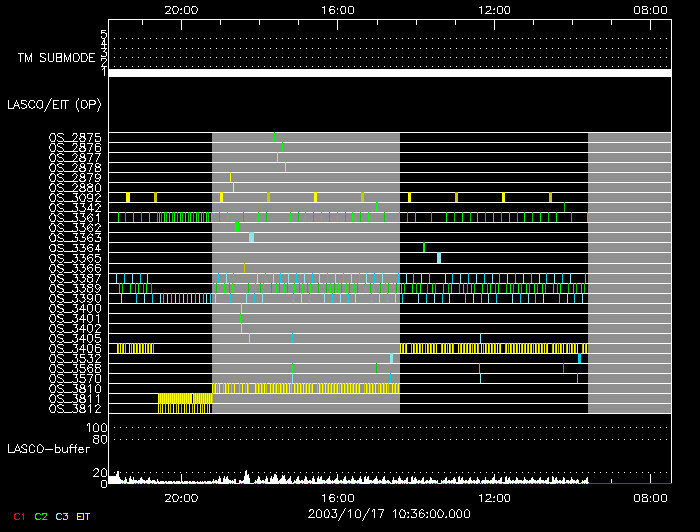Select the OS_3406 row label

point(75,348)
